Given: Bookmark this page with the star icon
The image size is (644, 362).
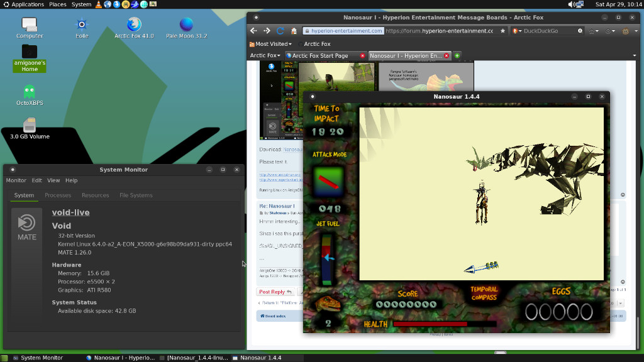Looking at the screenshot, I should (502, 31).
